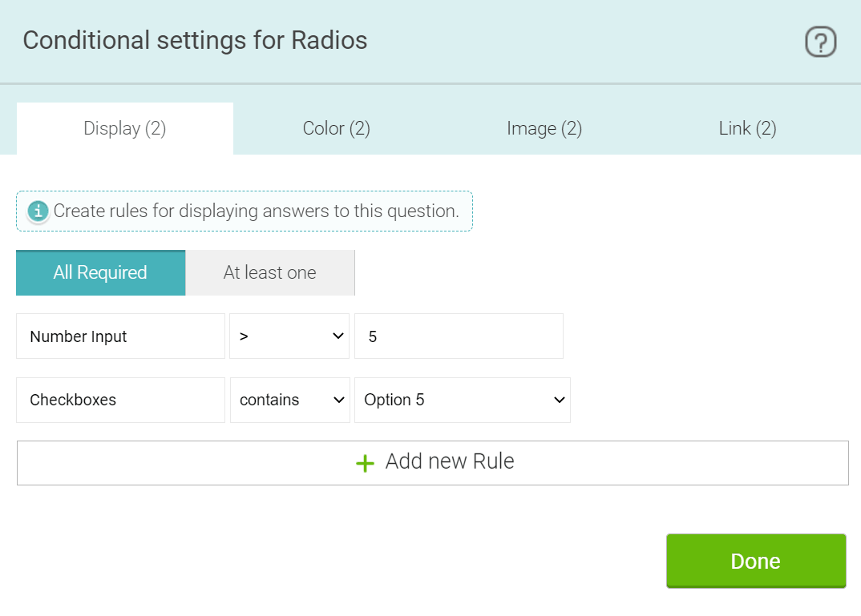Screen dimensions: 861x616
Task: Click the info icon beside rules hint
Action: coord(38,211)
